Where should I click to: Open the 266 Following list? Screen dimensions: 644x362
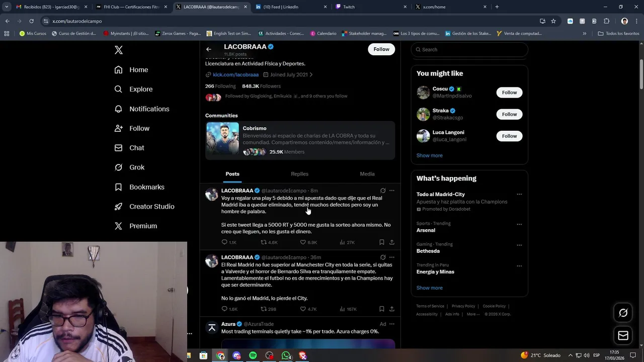(x=220, y=86)
